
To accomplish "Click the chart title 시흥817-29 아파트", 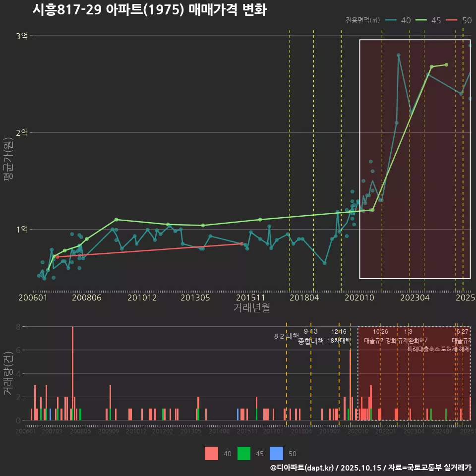I will click(x=149, y=10).
